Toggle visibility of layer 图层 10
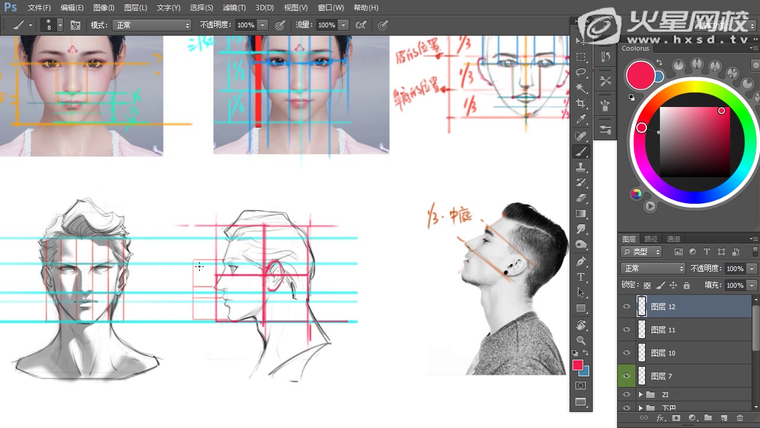The height and width of the screenshot is (428, 760). (627, 352)
